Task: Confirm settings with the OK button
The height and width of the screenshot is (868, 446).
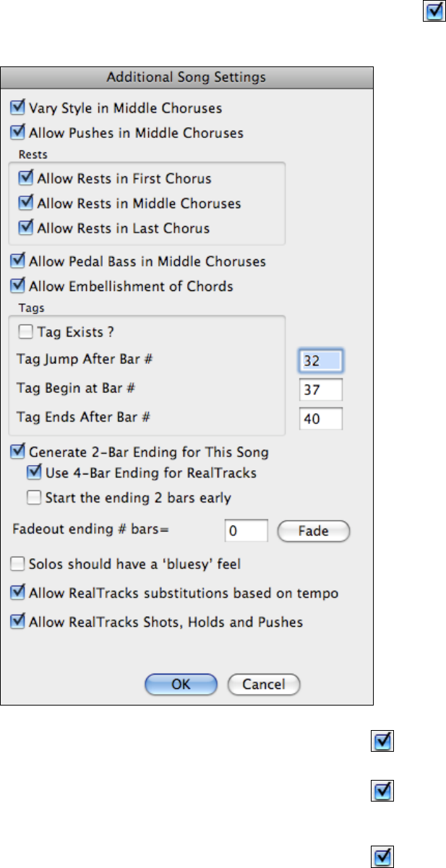Action: click(x=181, y=684)
